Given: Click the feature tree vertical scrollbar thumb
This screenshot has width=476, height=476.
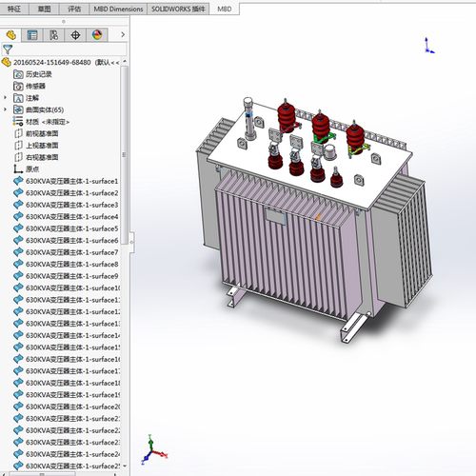Looking at the screenshot, I should 125,155.
